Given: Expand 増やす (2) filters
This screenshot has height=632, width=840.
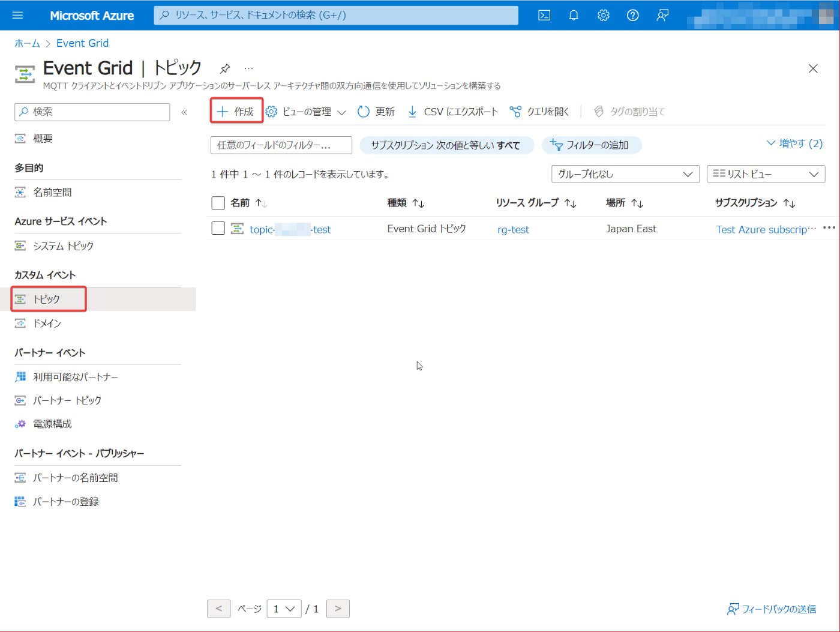Looking at the screenshot, I should (794, 143).
